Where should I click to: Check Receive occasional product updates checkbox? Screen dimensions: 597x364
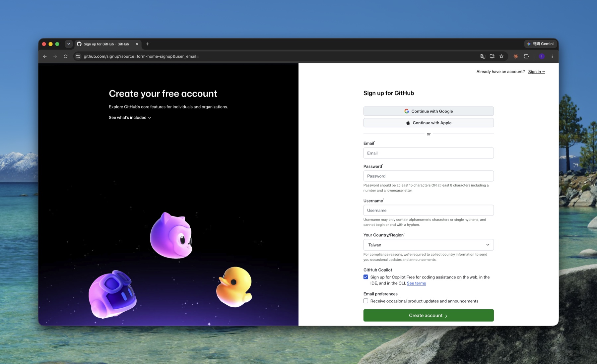(x=366, y=301)
